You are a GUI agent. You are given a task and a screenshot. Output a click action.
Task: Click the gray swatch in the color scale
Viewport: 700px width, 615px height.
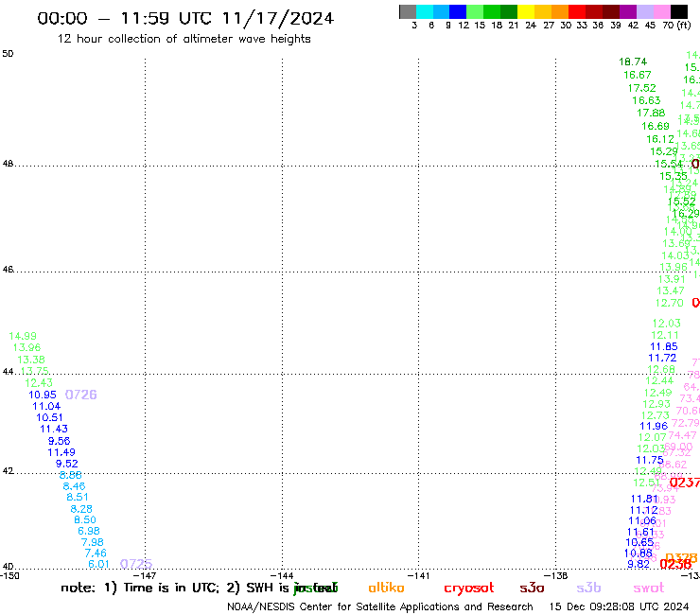[408, 11]
